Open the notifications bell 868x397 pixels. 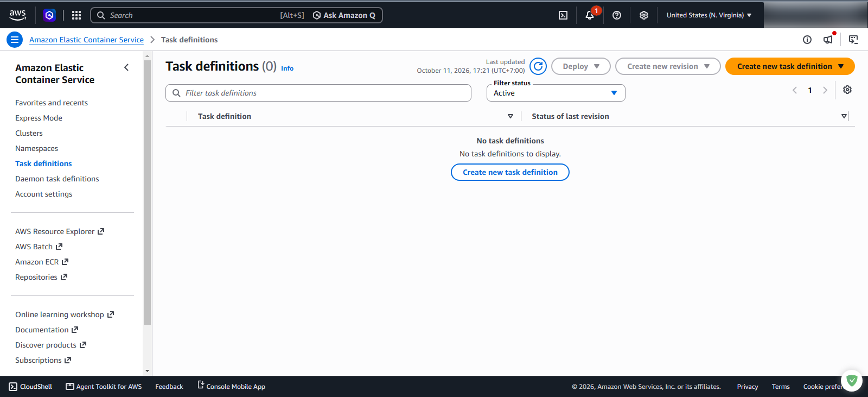pyautogui.click(x=590, y=15)
